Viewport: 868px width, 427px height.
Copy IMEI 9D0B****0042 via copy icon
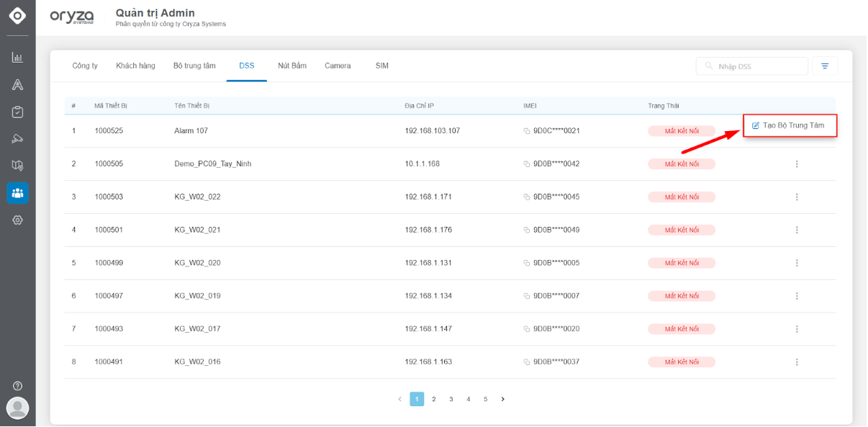pos(527,164)
